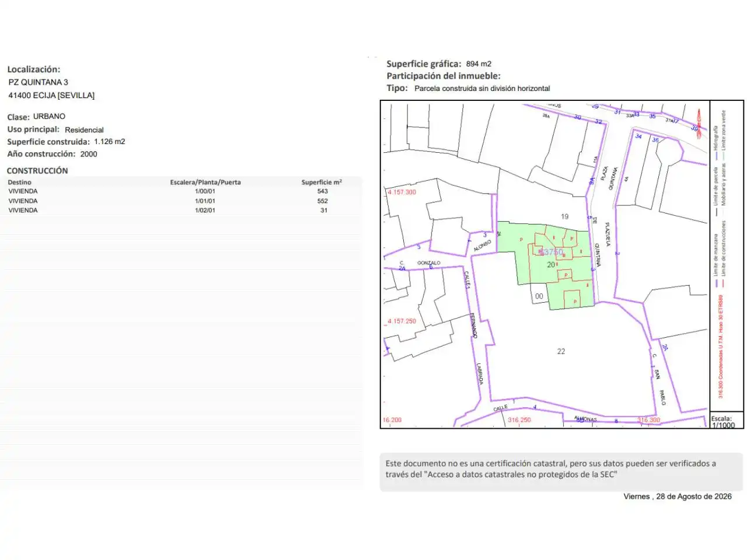Click the surface value '31'
The image size is (747, 560).
[x=324, y=210]
